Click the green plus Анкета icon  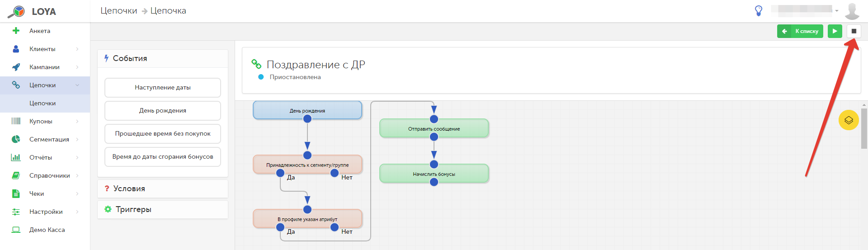point(16,31)
